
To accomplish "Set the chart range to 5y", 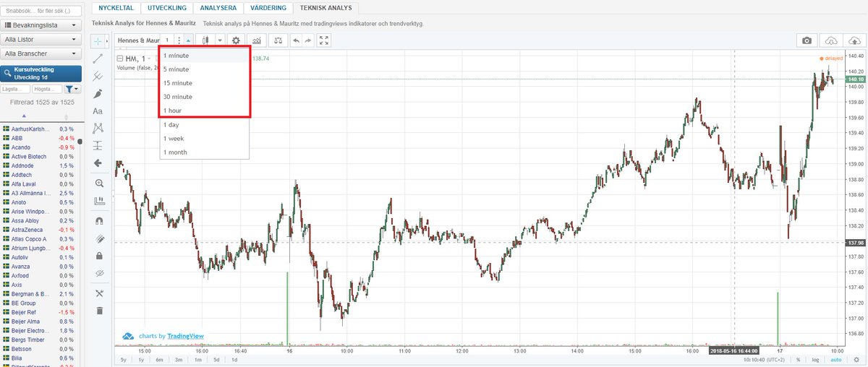I will click(x=123, y=360).
